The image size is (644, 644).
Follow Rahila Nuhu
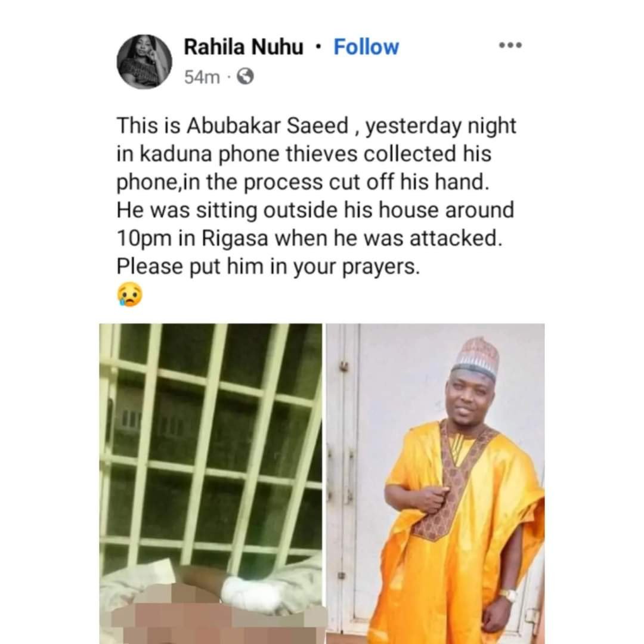pos(366,47)
